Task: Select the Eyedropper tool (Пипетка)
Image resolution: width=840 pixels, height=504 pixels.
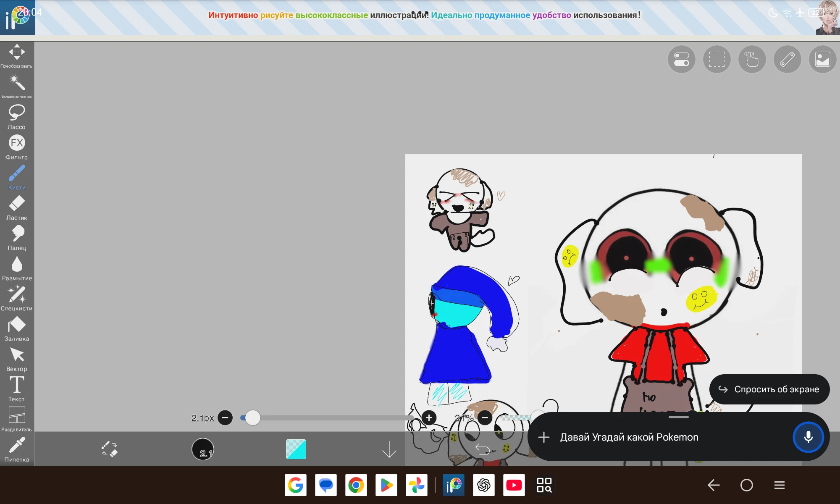Action: [x=17, y=448]
